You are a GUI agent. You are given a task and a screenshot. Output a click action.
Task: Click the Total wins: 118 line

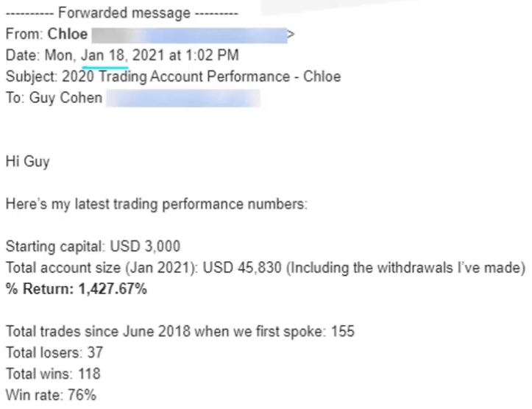pos(53,374)
